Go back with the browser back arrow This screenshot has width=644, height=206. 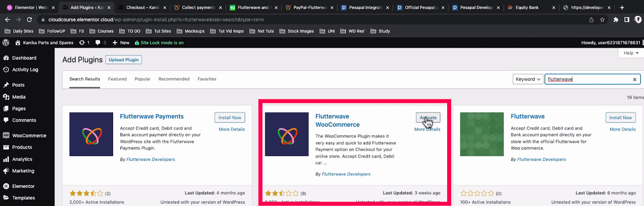click(x=8, y=19)
